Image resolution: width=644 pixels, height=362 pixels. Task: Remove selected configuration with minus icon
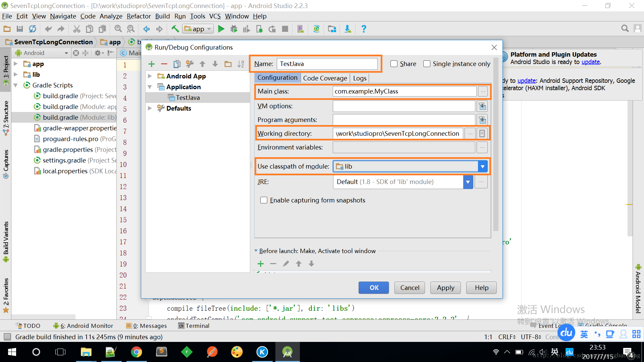click(164, 64)
